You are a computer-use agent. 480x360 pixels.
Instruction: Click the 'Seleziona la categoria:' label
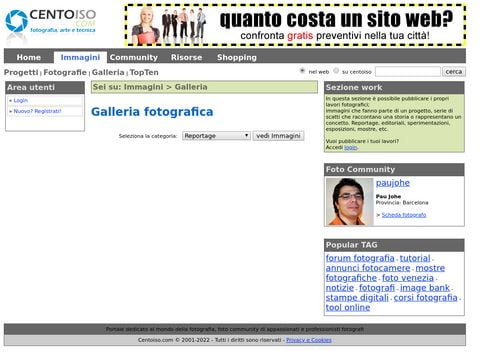(148, 136)
